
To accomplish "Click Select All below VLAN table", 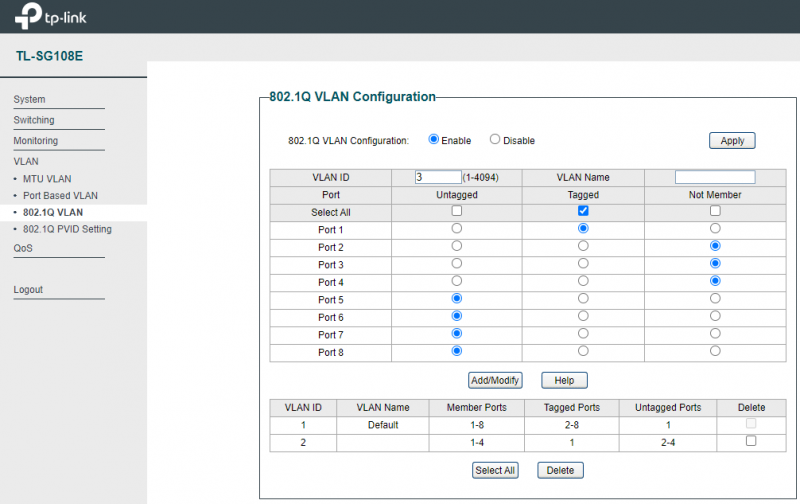I will (x=495, y=470).
